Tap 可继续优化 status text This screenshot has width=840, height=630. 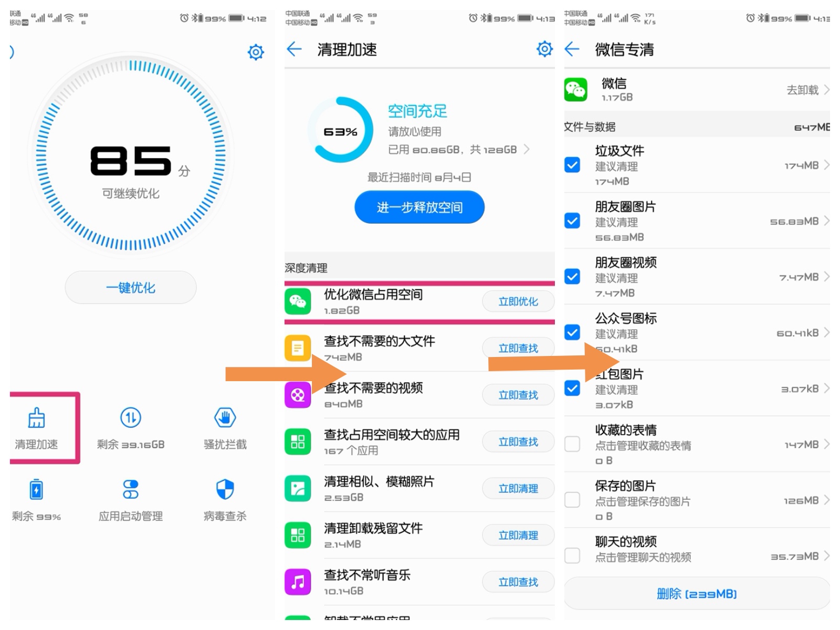click(x=131, y=194)
